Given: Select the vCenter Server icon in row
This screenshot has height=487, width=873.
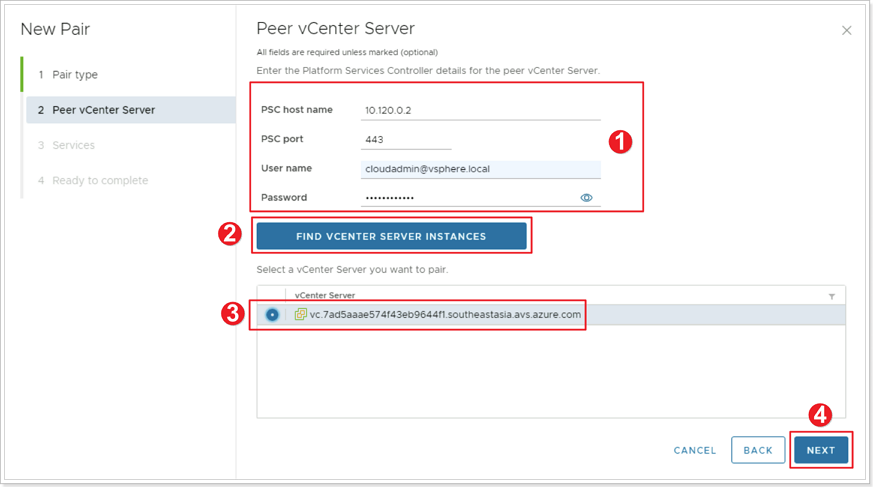Looking at the screenshot, I should point(301,314).
